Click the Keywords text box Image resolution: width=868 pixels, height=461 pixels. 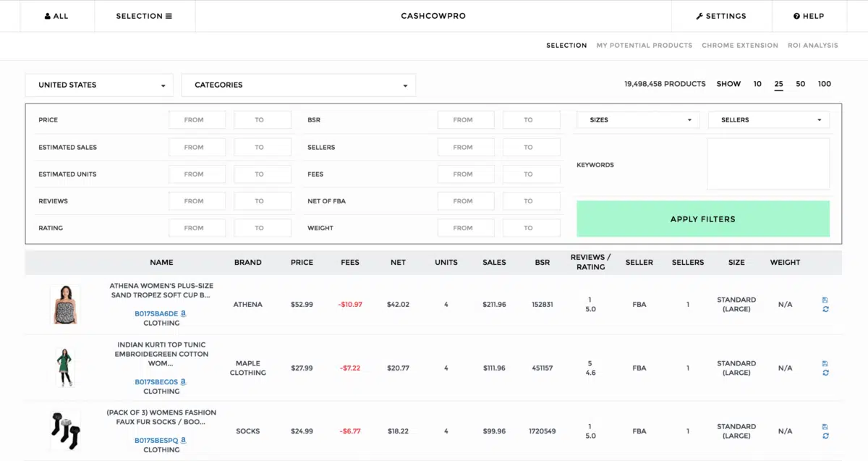pyautogui.click(x=768, y=164)
